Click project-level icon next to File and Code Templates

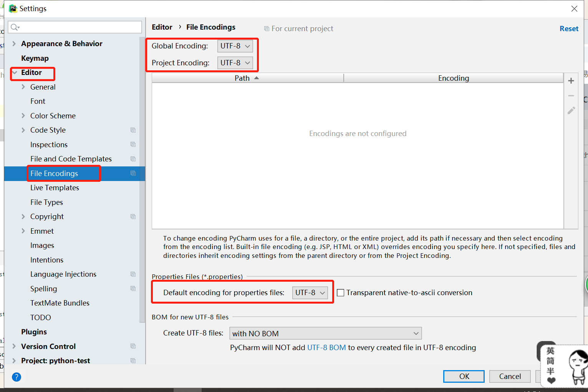coord(133,159)
